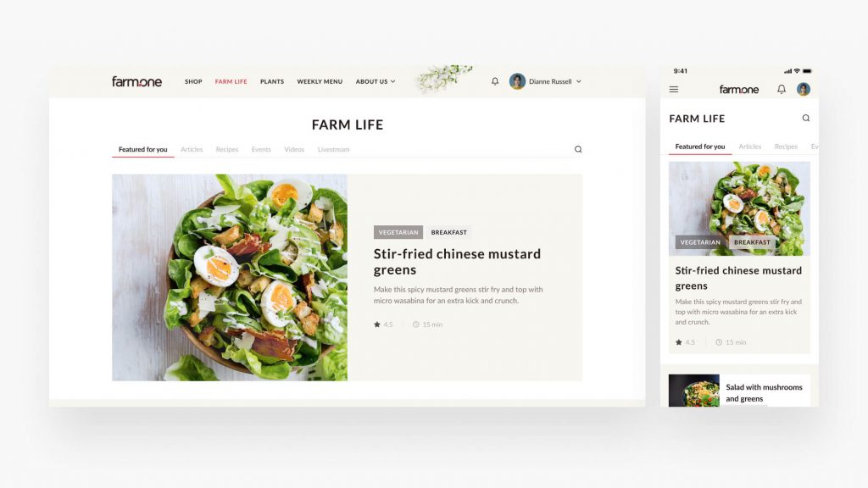Click the mobile profile avatar
Viewport: 868px width, 488px height.
pyautogui.click(x=804, y=89)
